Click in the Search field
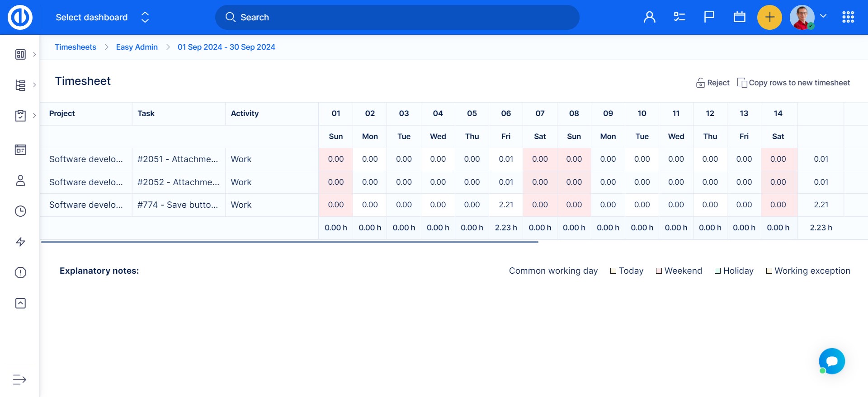This screenshot has width=868, height=397. pyautogui.click(x=397, y=18)
